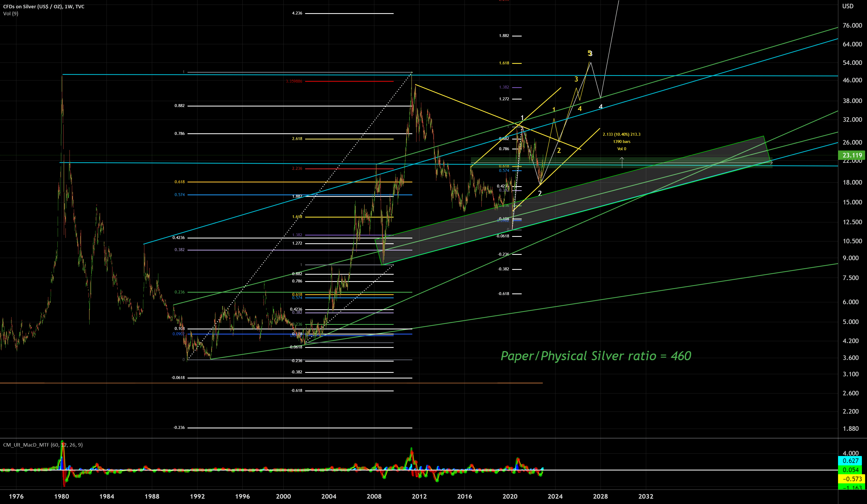Click the yellow -0.573 indicator value tag
The width and height of the screenshot is (867, 504).
851,479
